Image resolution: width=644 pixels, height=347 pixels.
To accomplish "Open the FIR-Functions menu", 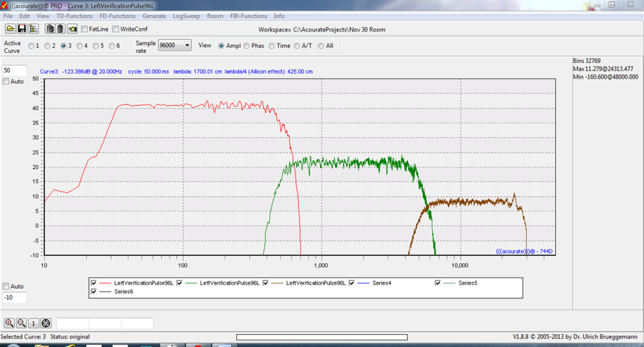I will click(x=248, y=16).
